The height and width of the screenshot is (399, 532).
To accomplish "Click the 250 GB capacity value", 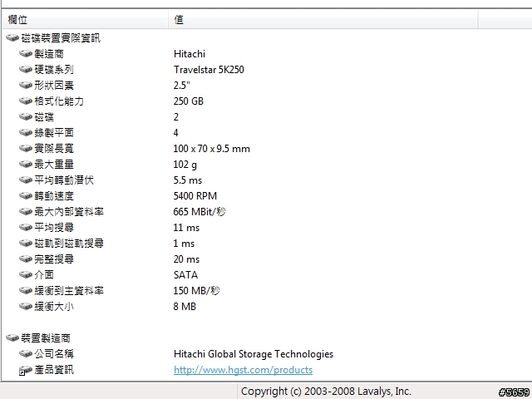I will point(189,101).
